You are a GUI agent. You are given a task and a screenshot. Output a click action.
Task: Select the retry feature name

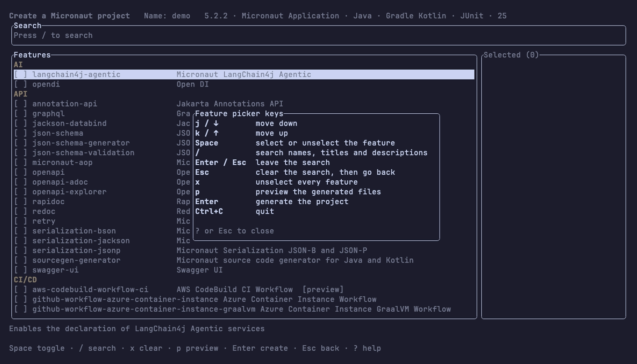44,221
